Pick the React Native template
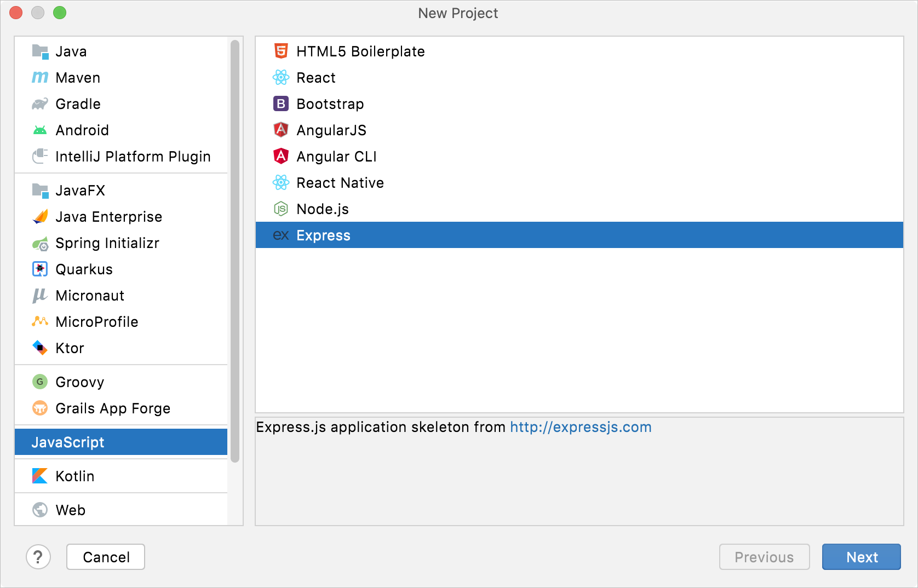918x588 pixels. 580,183
